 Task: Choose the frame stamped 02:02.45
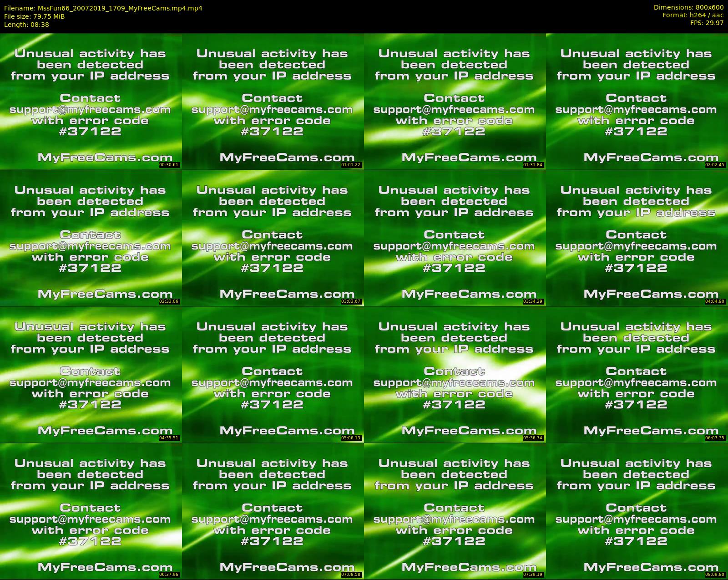[x=637, y=101]
